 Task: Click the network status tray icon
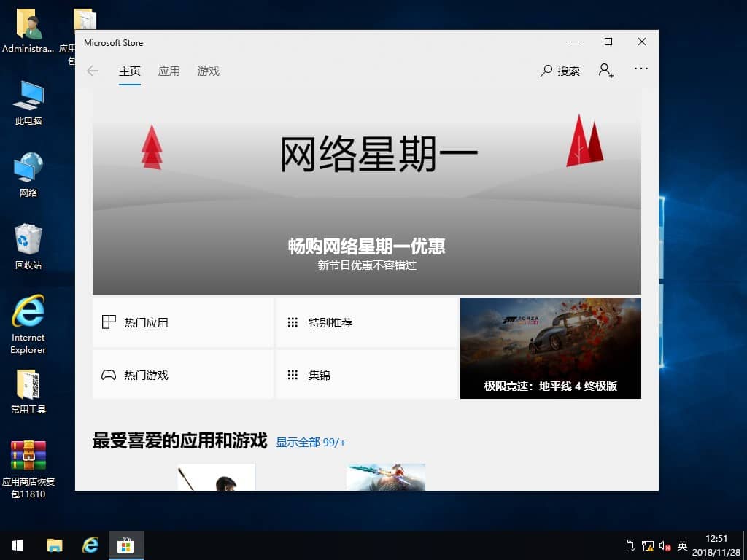tap(646, 545)
